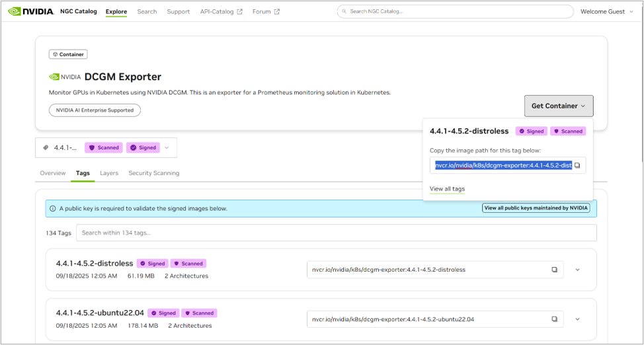Screen dimensions: 644x345
Task: Expand the 4.4.1-4.5.2-distroless tag row
Action: pos(577,270)
